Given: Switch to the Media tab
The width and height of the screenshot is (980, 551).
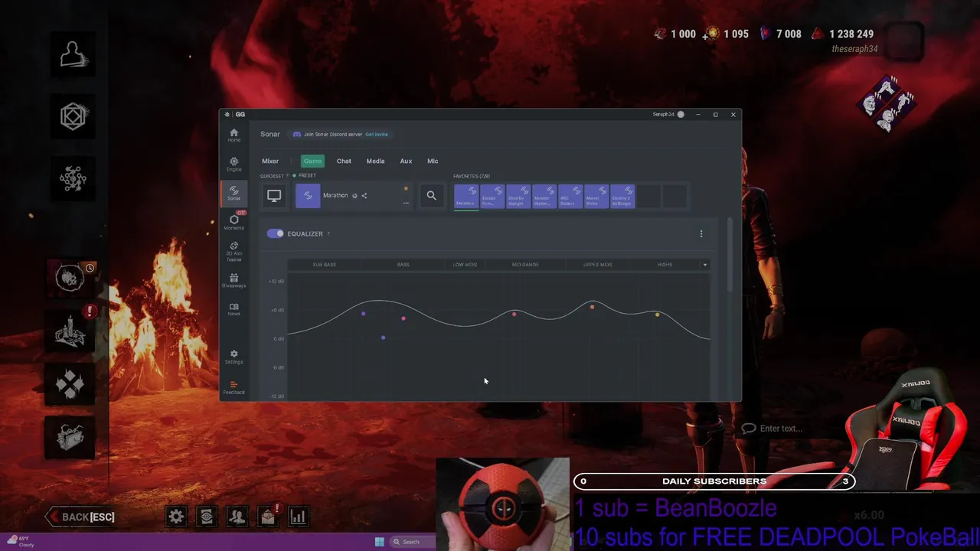Looking at the screenshot, I should 375,161.
